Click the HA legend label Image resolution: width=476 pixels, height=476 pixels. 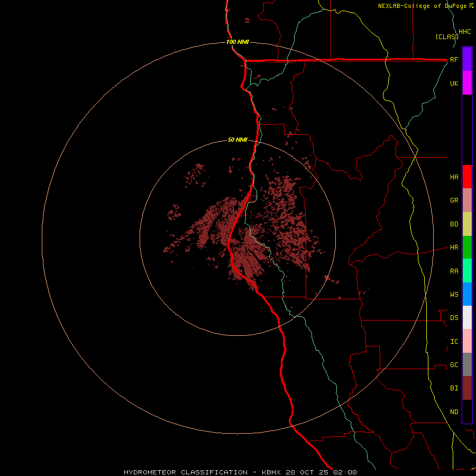pyautogui.click(x=454, y=177)
